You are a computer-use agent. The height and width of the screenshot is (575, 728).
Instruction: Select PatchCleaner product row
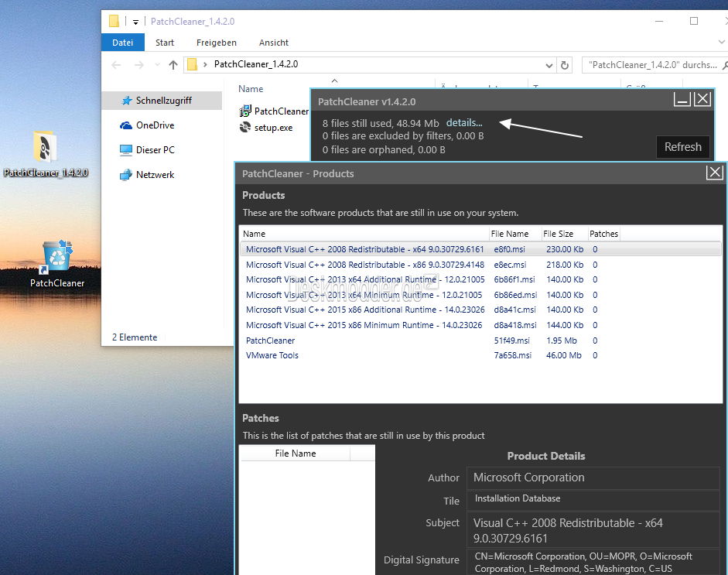480,341
